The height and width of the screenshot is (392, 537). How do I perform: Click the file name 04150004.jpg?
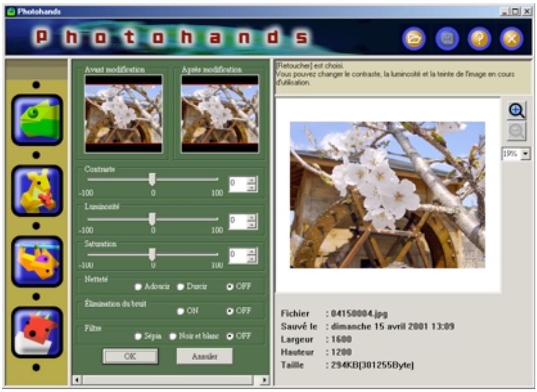click(x=359, y=314)
